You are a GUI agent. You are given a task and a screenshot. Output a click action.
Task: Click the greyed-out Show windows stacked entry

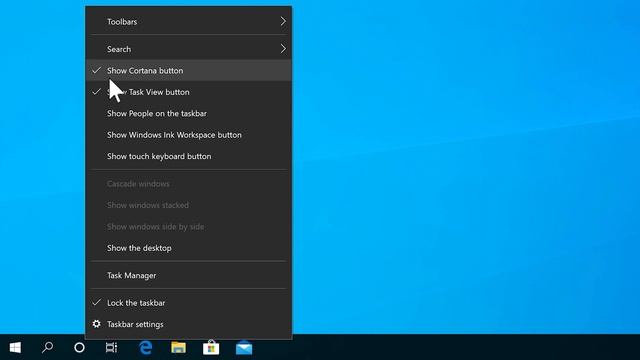tap(189, 205)
